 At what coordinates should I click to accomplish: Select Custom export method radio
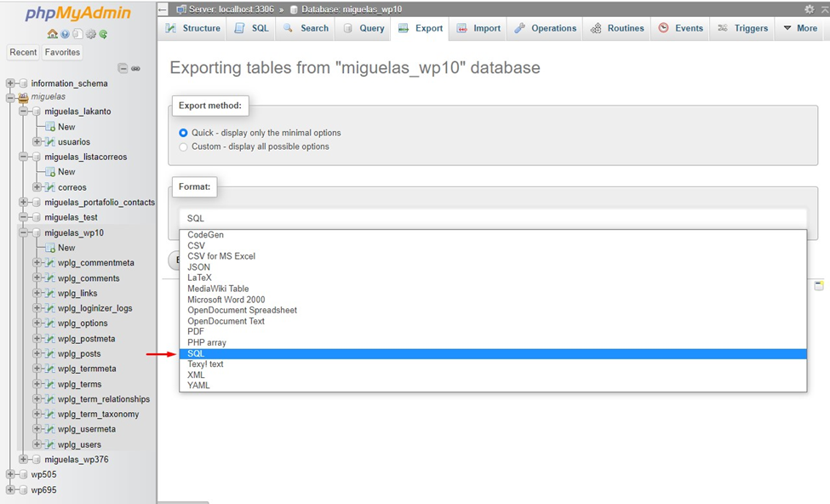pos(183,146)
